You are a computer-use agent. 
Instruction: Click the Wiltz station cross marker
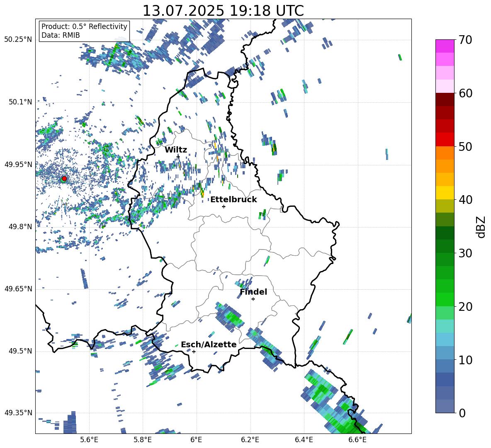pyautogui.click(x=178, y=156)
